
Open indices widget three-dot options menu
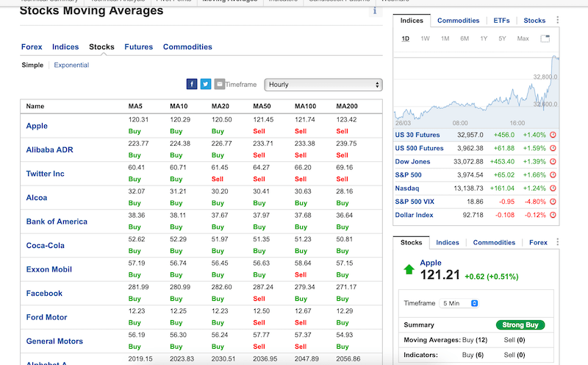pyautogui.click(x=557, y=21)
